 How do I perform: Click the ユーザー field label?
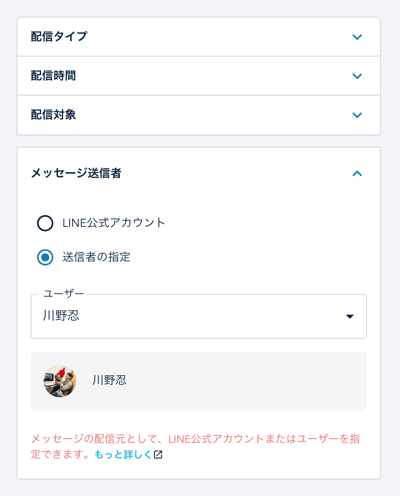64,294
